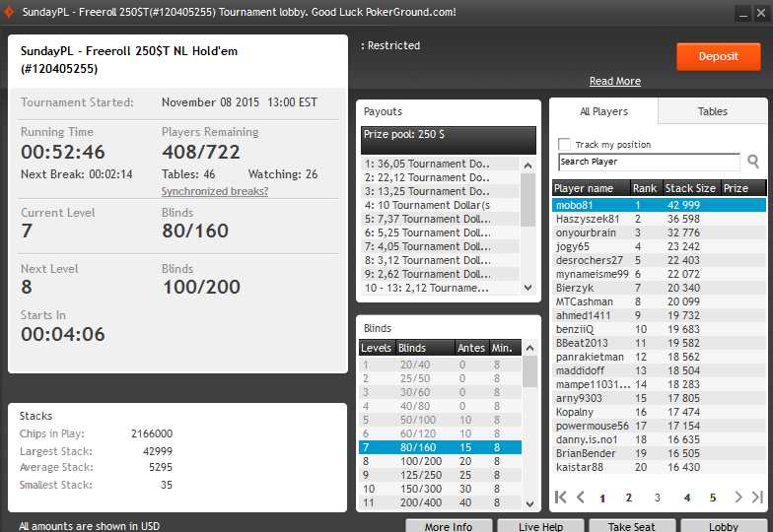The height and width of the screenshot is (532, 773).
Task: Click the search magnifier icon
Action: (x=753, y=162)
